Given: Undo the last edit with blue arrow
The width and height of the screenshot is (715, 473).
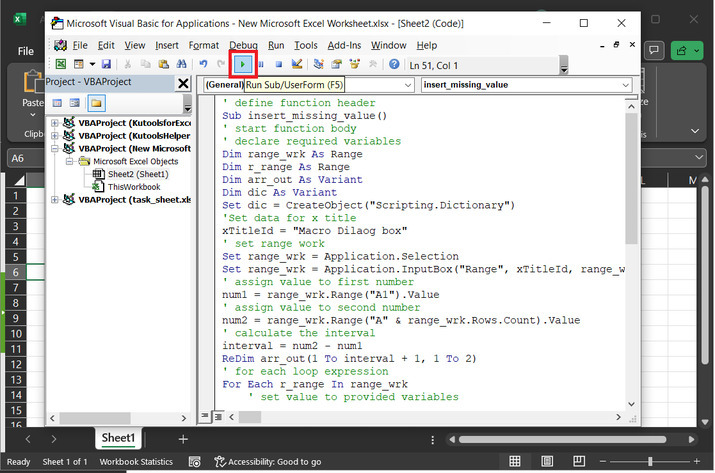Looking at the screenshot, I should coord(203,64).
